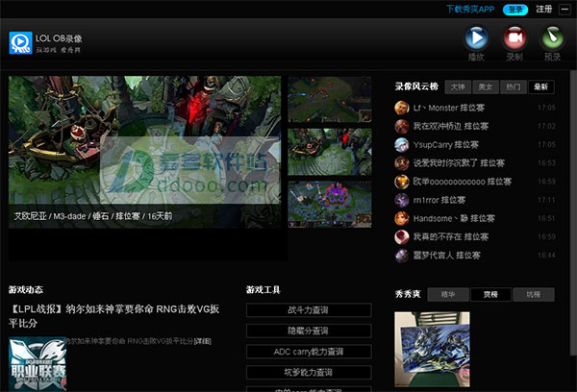
Task: Click the 注册 register link
Action: [x=544, y=10]
